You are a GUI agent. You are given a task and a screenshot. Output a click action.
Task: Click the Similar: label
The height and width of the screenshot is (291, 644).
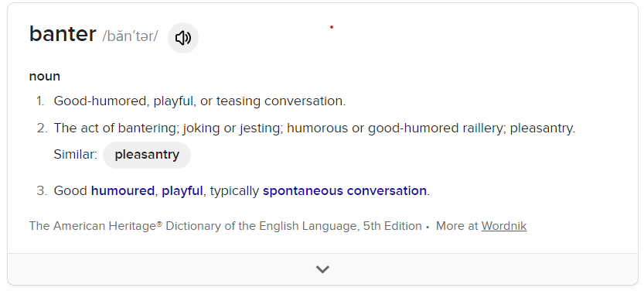(76, 155)
